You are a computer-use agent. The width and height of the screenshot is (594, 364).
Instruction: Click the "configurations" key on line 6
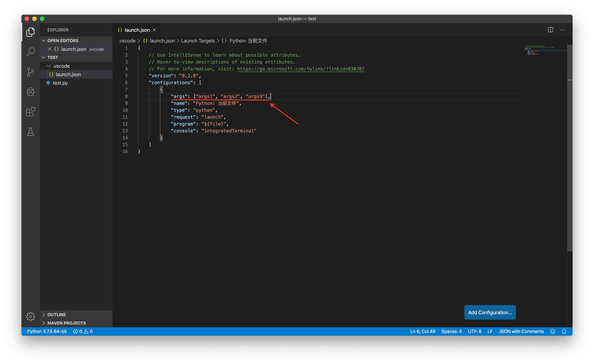pyautogui.click(x=171, y=83)
